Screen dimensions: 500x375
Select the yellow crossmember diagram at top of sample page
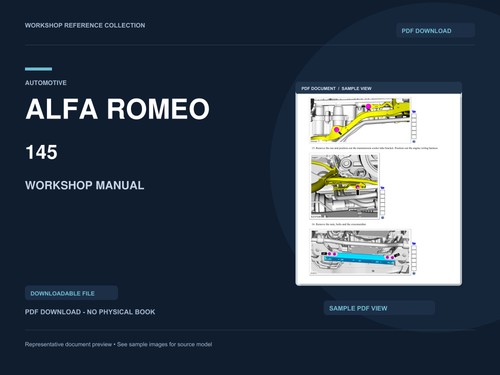[x=360, y=120]
